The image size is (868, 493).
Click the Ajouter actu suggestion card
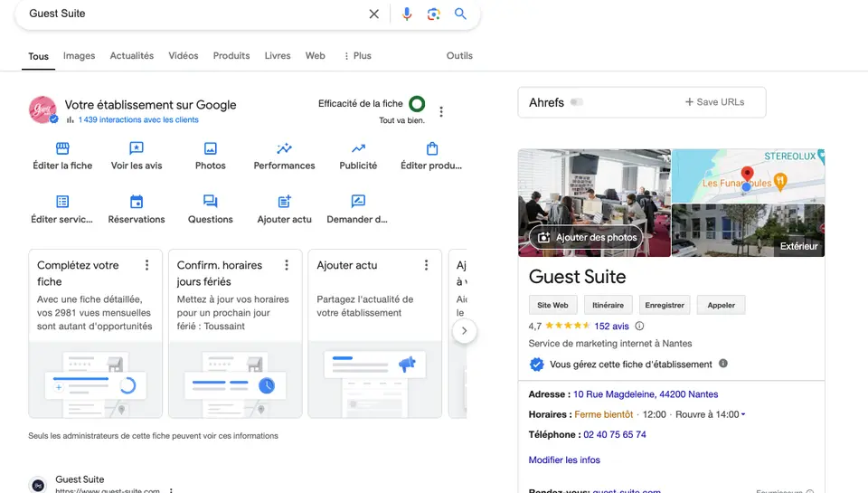(x=374, y=334)
